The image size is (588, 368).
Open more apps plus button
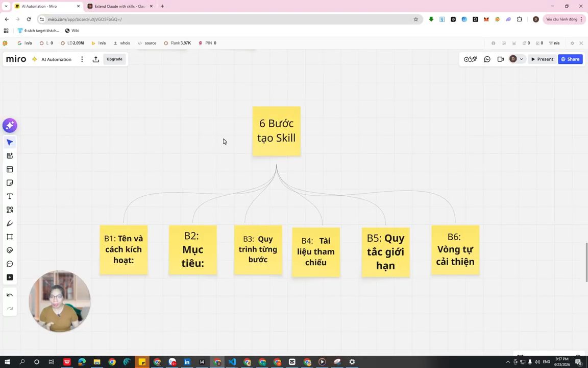point(10,278)
